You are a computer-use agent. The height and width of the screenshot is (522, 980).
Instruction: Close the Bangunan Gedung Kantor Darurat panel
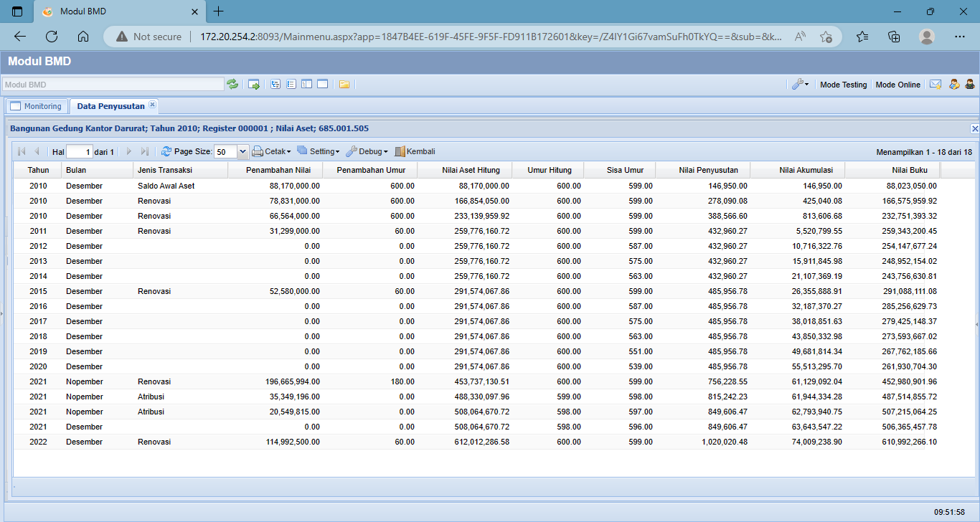coord(974,129)
